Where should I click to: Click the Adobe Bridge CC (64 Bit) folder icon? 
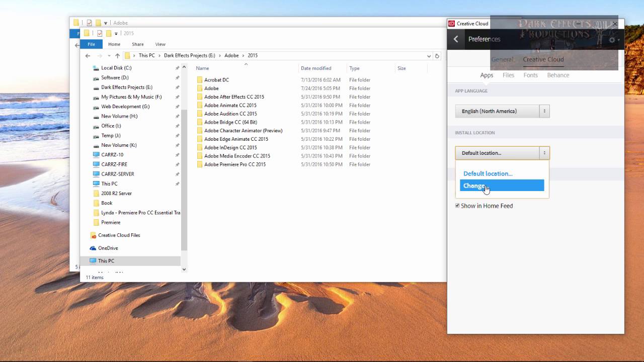200,122
